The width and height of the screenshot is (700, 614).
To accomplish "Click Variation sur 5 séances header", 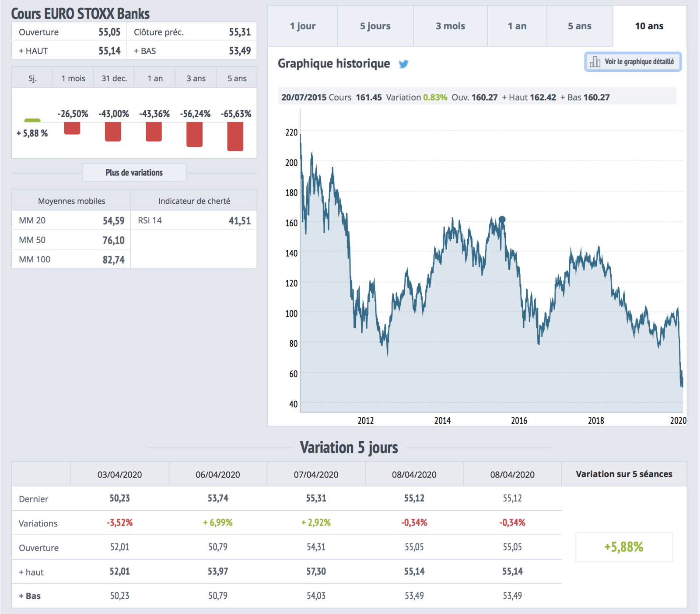I will [624, 474].
